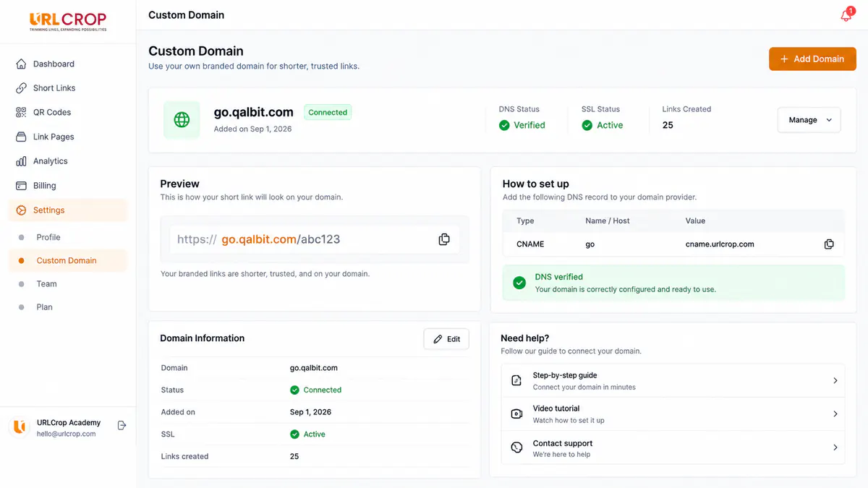The image size is (868, 488).
Task: Click the "Active" SSL status text in header card
Action: (x=610, y=125)
